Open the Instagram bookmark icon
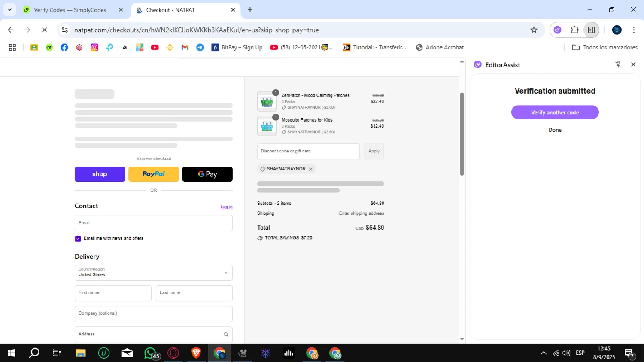 click(94, 47)
